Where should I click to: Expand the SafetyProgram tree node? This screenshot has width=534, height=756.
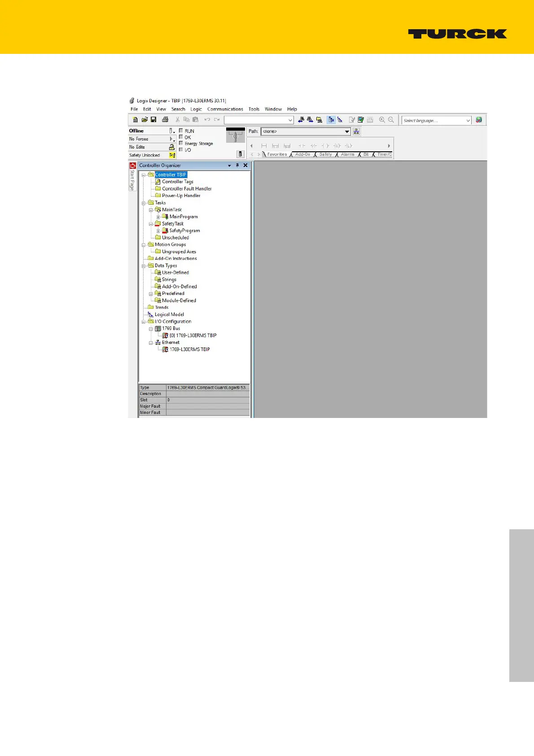158,230
